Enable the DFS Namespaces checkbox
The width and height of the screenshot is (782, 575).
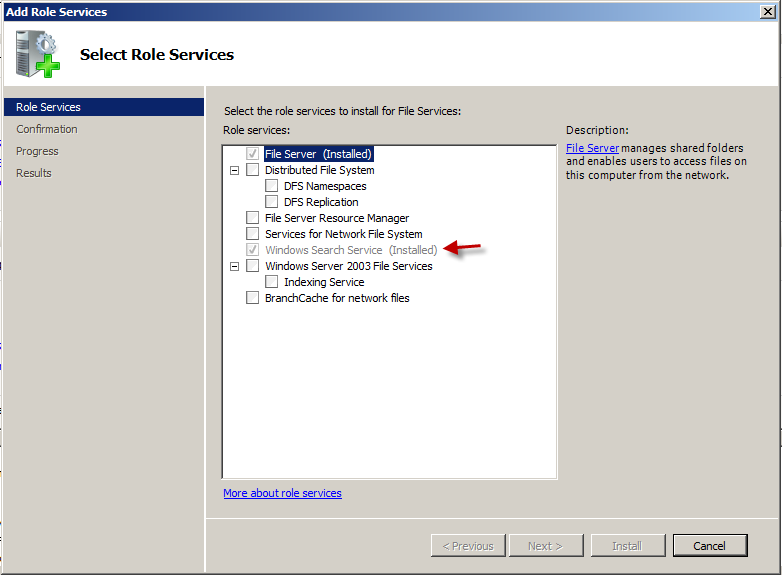(x=271, y=186)
